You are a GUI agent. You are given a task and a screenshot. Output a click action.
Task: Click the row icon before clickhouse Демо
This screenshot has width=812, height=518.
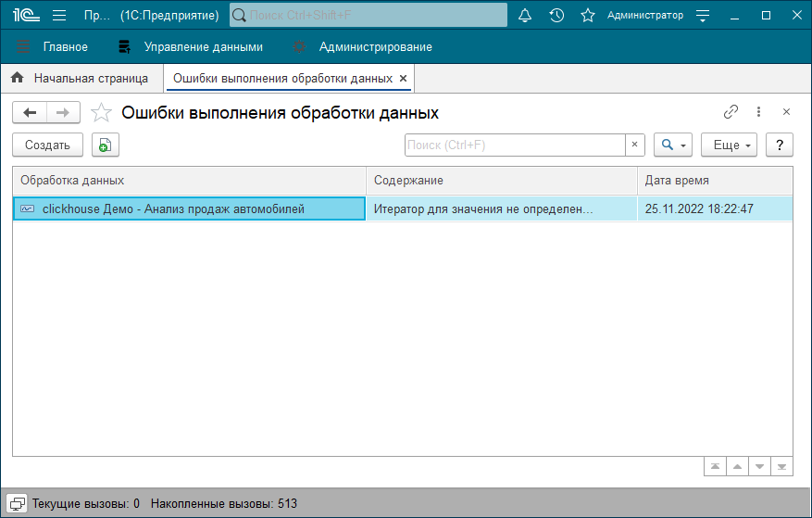(28, 208)
